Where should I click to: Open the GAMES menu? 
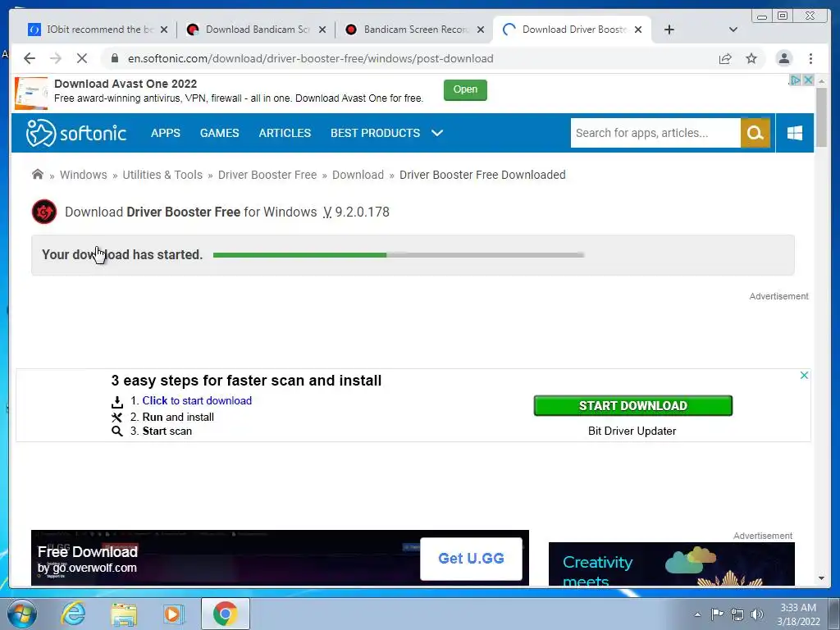click(219, 133)
